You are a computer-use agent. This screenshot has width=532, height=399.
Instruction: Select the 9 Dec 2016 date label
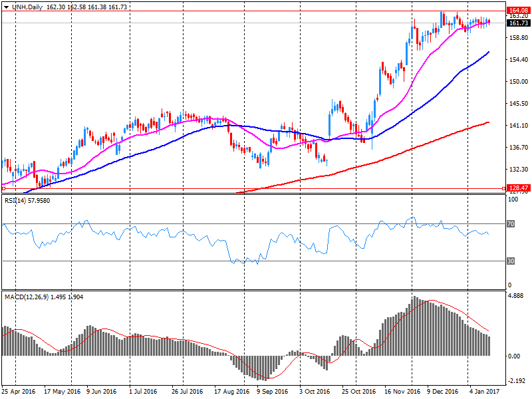(442, 392)
